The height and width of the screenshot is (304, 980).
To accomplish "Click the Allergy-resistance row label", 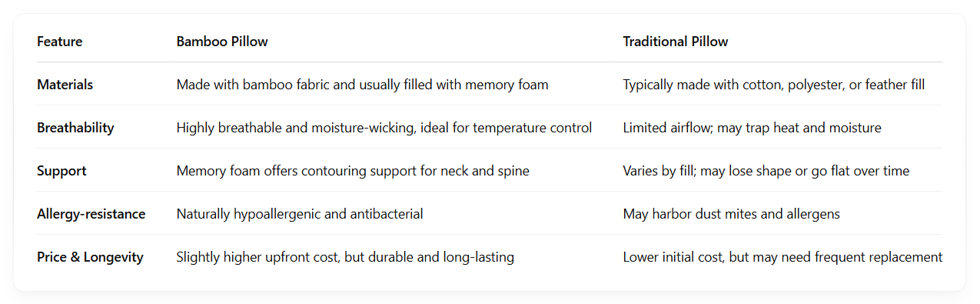I will (x=91, y=214).
